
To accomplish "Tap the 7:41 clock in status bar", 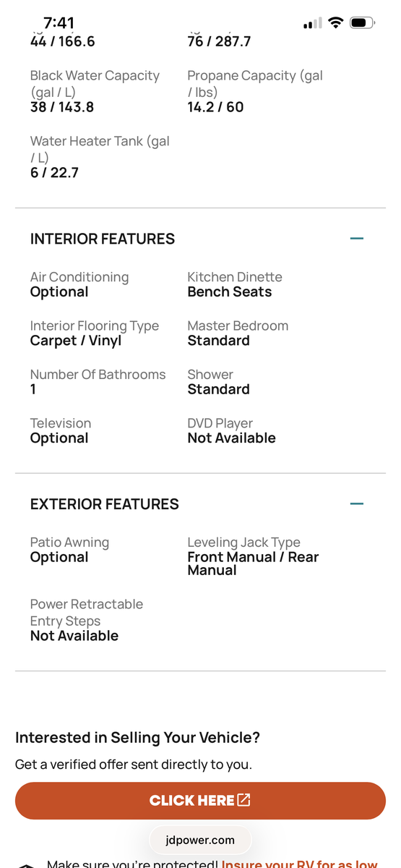I will [x=59, y=23].
